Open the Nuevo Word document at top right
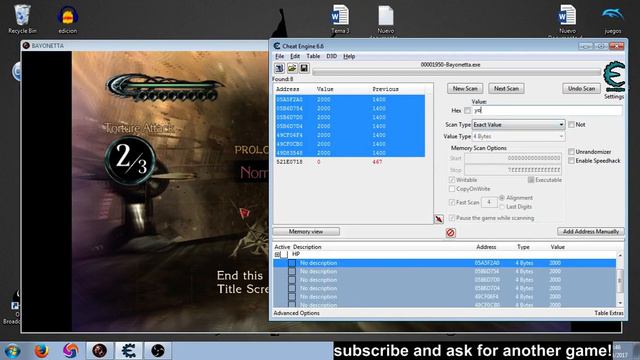The width and height of the screenshot is (640, 360). (567, 19)
